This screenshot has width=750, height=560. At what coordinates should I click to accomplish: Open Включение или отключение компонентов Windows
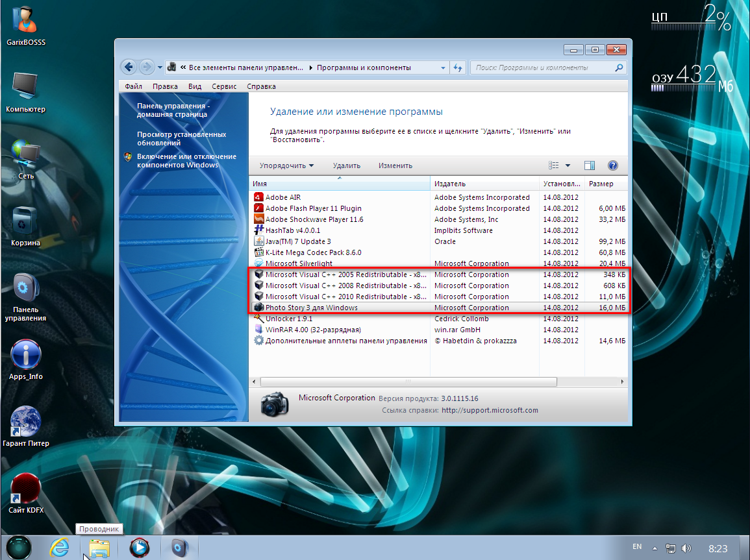(186, 160)
